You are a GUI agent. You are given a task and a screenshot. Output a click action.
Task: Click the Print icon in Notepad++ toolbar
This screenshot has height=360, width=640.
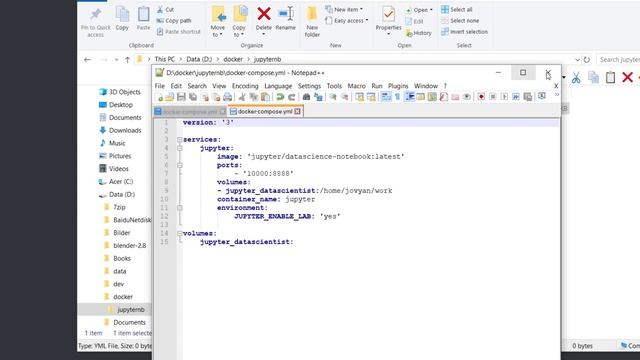(227, 97)
